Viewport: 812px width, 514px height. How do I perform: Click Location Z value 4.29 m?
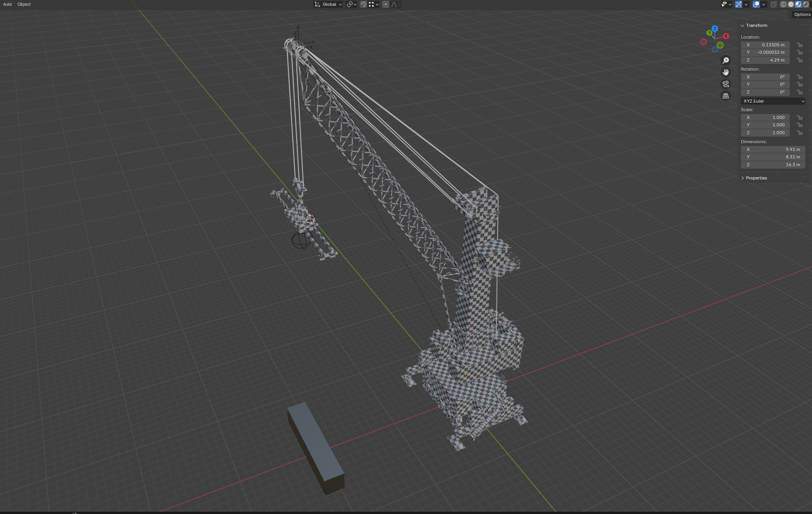(765, 60)
